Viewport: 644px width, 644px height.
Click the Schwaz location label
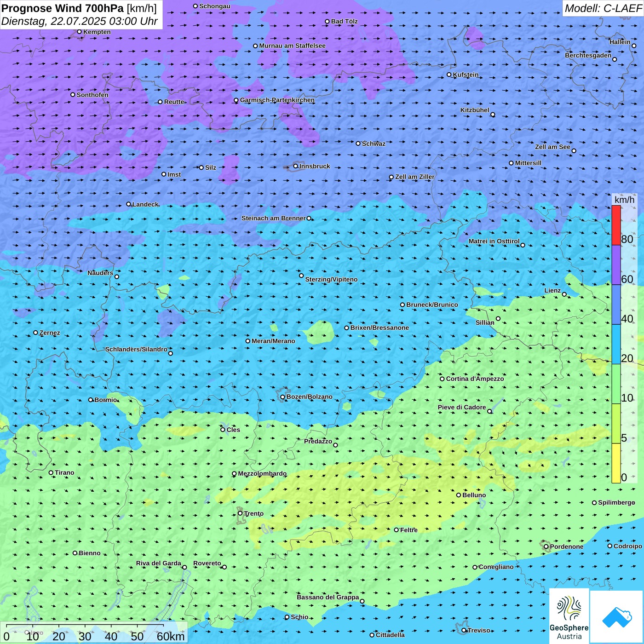pos(374,144)
